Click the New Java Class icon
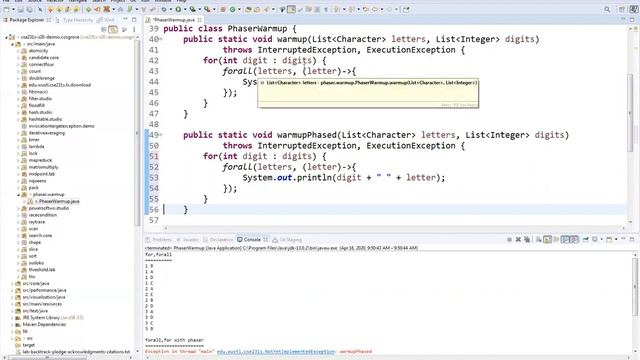Image resolution: width=640 pixels, height=360 pixels. 233,9
